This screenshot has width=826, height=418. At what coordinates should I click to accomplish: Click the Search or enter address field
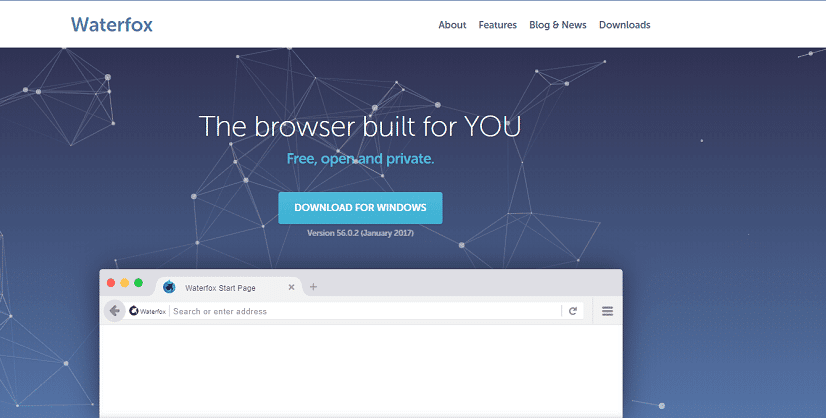tap(360, 311)
